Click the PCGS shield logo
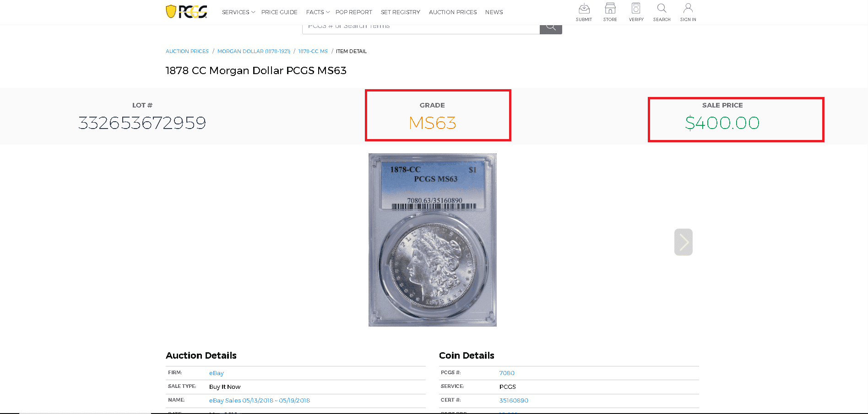The width and height of the screenshot is (868, 414). [x=186, y=11]
